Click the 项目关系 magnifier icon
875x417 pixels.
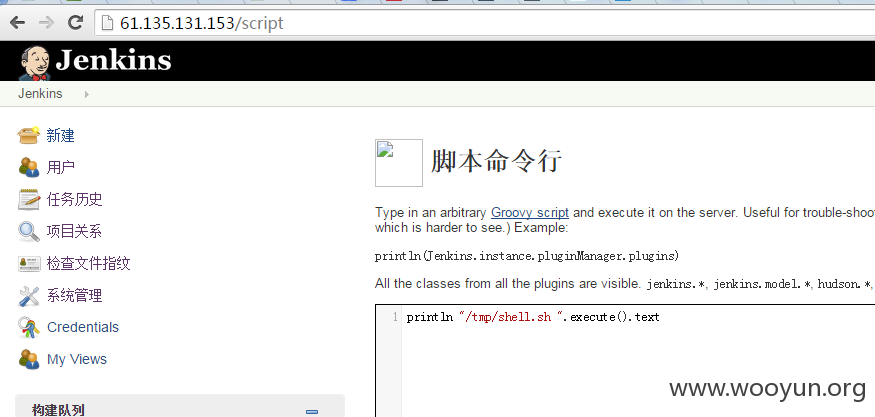28,231
